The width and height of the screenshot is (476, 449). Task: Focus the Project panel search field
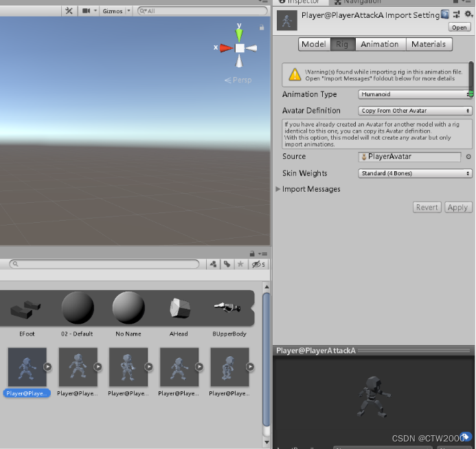coord(104,264)
